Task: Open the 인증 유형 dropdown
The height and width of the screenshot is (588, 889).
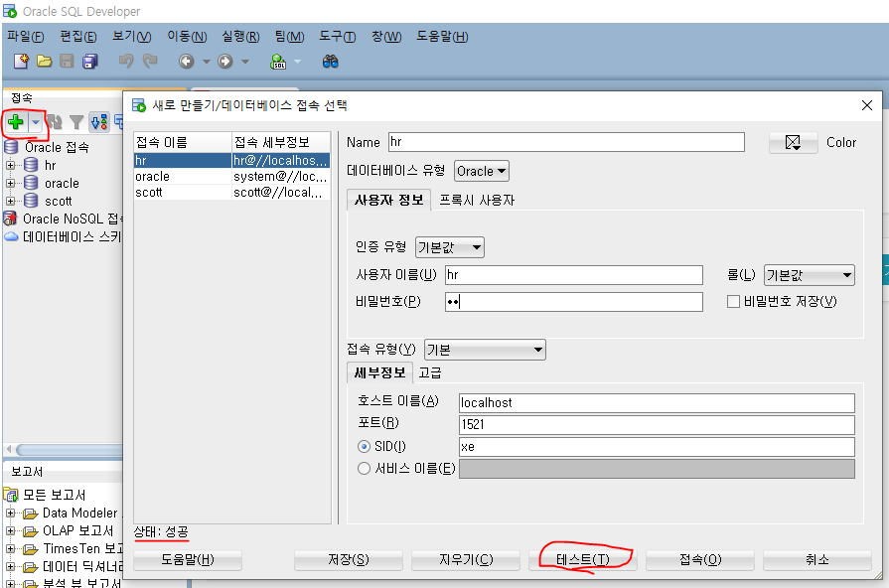Action: pyautogui.click(x=450, y=247)
